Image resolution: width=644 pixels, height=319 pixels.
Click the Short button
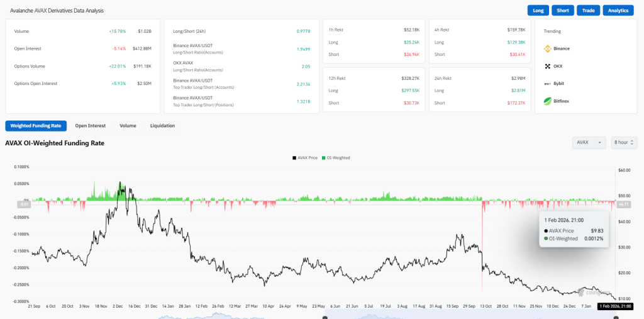(563, 10)
